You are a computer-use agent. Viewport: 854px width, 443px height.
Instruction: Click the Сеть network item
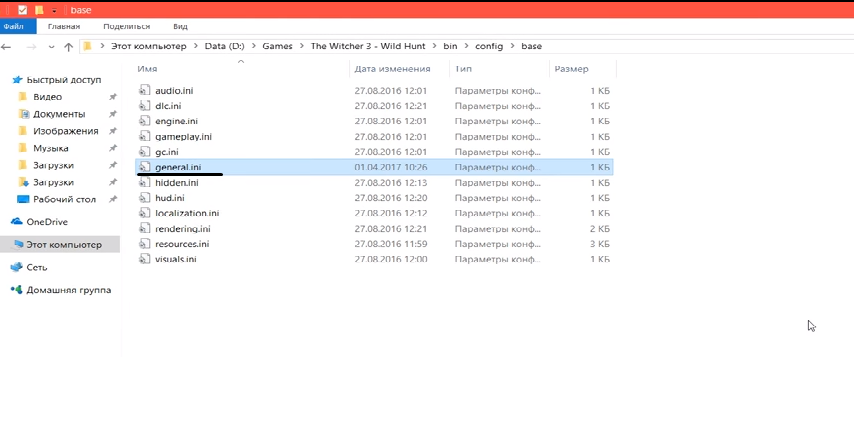coord(36,267)
